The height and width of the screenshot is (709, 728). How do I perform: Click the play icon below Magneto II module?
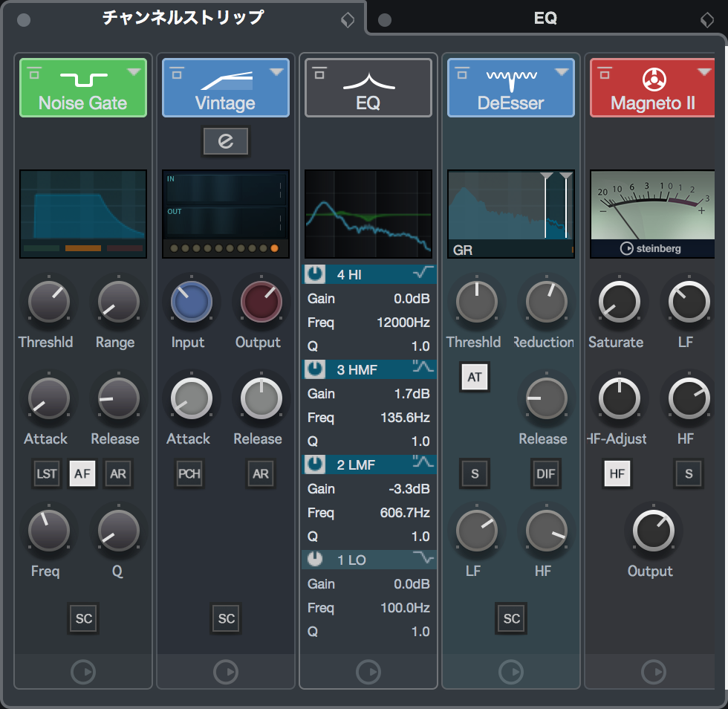pos(654,672)
